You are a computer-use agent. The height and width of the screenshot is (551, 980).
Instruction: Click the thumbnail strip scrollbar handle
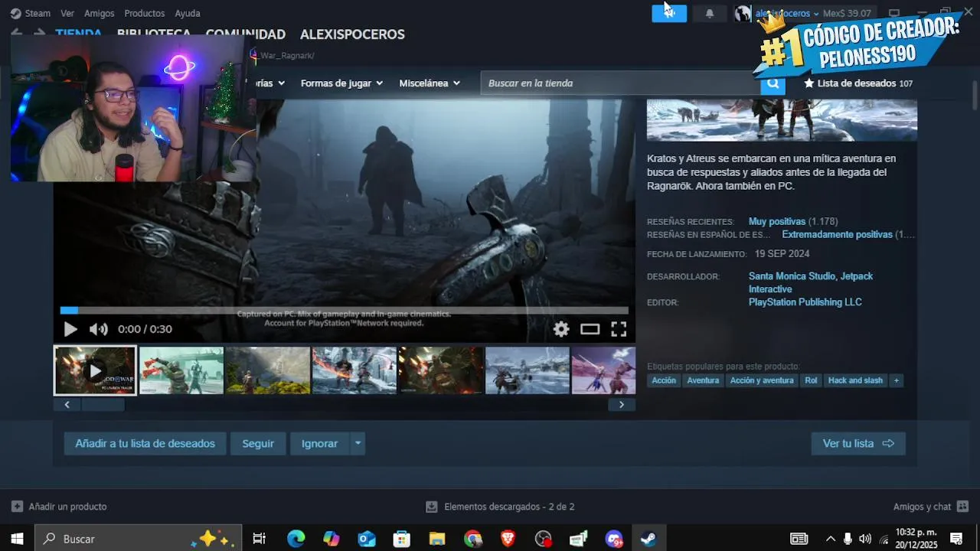(103, 405)
